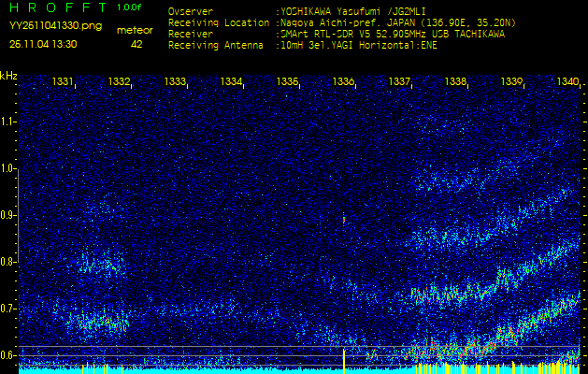
Task: Click the observer name YOSHIKAWA Yasufumi /JG2MLI
Action: (x=353, y=12)
